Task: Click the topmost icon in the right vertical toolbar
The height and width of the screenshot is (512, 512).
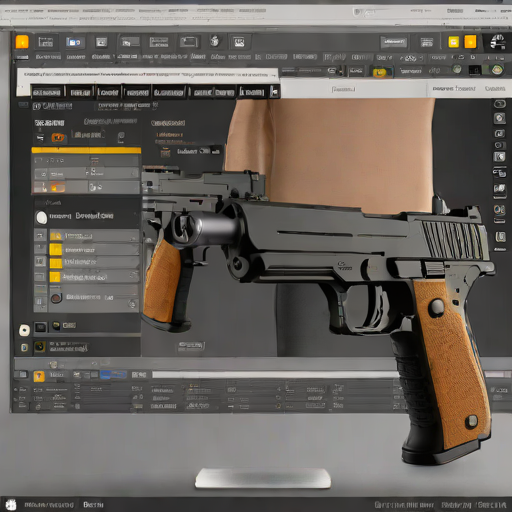Action: (x=500, y=104)
